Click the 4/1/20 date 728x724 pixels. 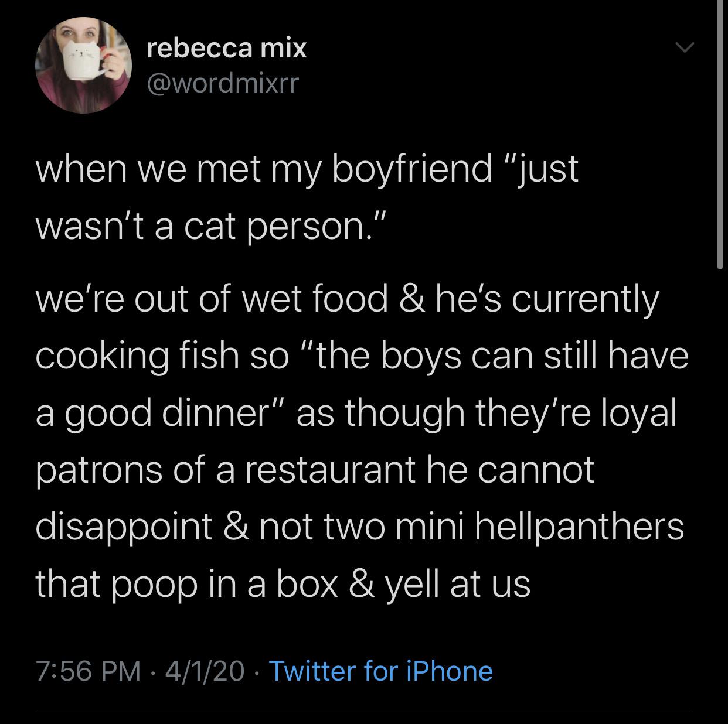tap(205, 671)
